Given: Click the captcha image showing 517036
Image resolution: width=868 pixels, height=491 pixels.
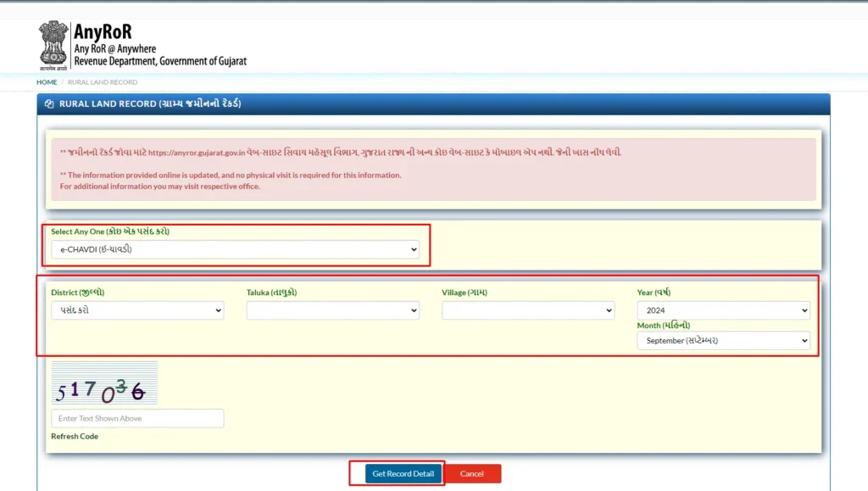Looking at the screenshot, I should pyautogui.click(x=104, y=383).
